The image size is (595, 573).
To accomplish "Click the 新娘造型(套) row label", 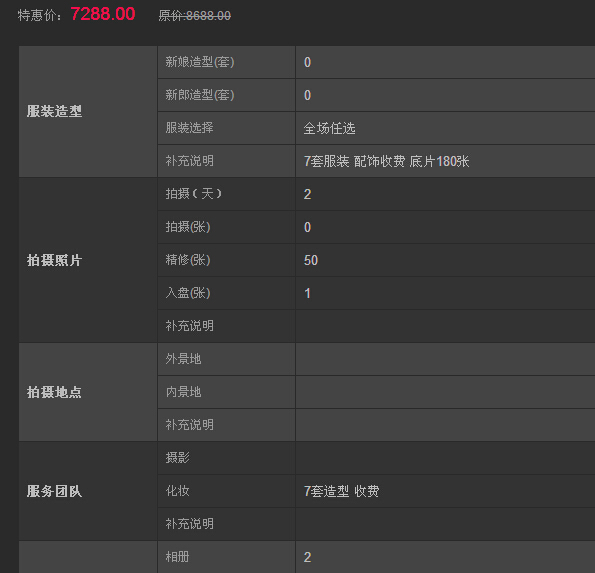I will click(200, 62).
